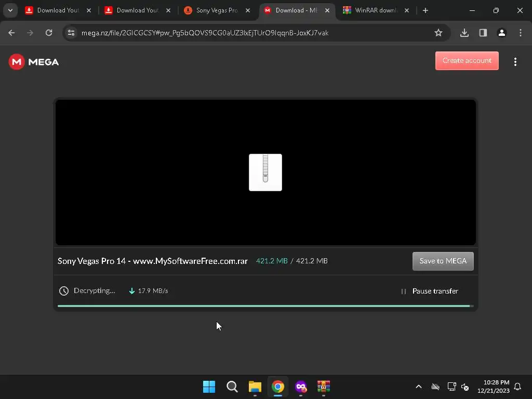The image size is (532, 399).
Task: Open network status tray icon
Action: click(451, 387)
